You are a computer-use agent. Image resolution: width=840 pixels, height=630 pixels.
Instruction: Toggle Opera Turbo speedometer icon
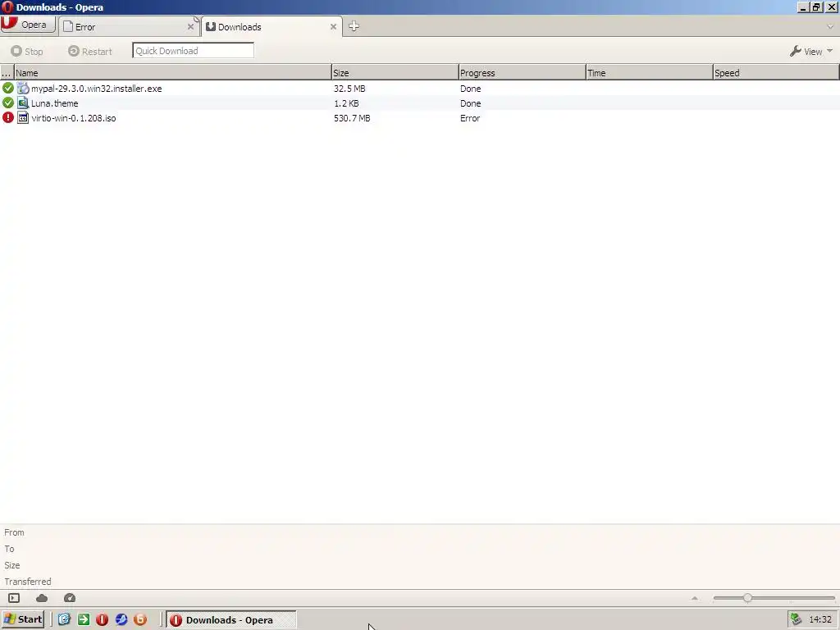(70, 598)
